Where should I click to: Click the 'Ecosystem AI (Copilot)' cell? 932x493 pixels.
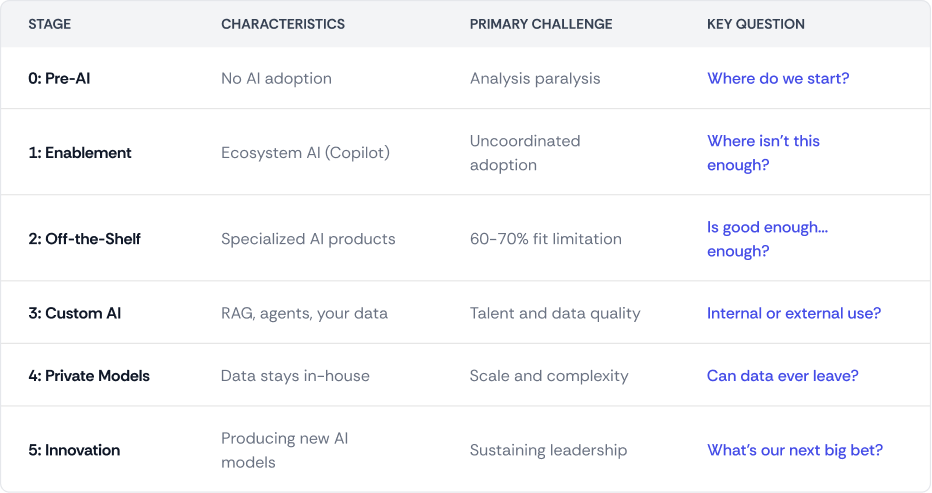[305, 153]
